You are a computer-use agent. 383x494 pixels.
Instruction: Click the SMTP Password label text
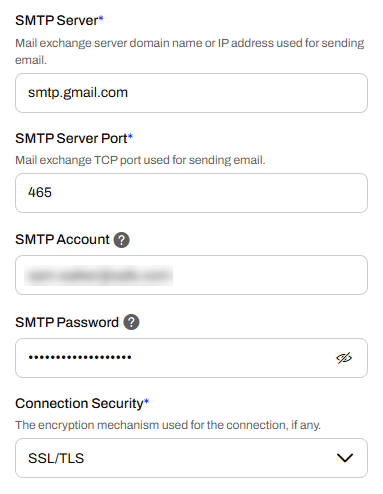click(x=67, y=322)
